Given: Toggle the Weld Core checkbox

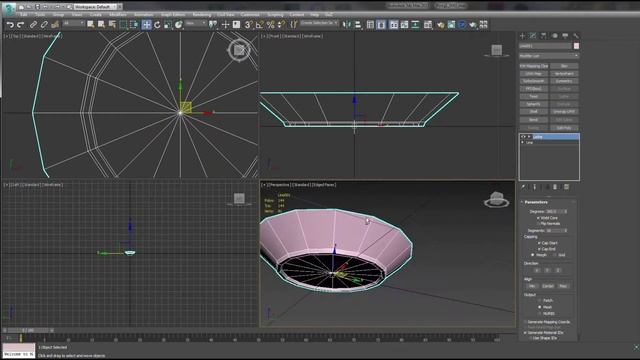Looking at the screenshot, I should pyautogui.click(x=538, y=218).
